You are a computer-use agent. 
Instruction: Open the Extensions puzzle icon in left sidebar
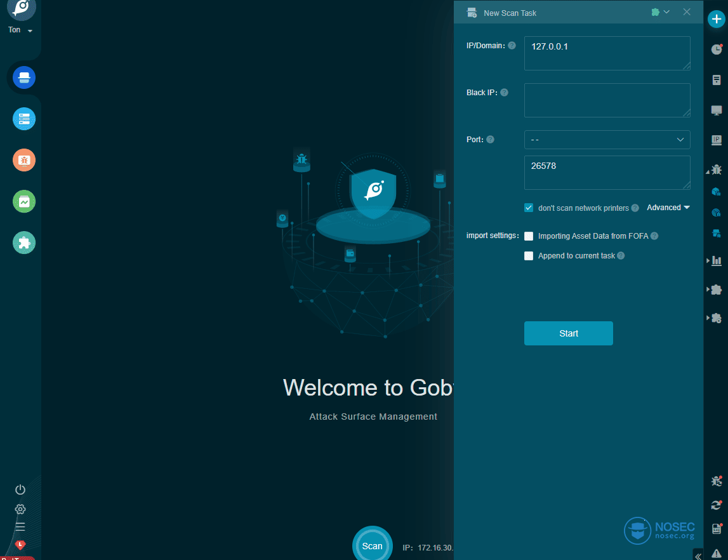[24, 243]
